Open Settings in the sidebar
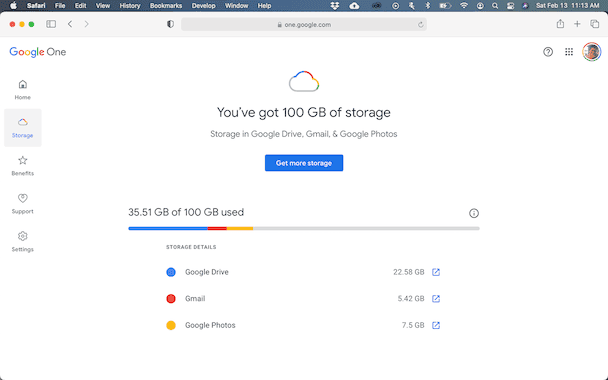This screenshot has width=608, height=380. click(22, 242)
